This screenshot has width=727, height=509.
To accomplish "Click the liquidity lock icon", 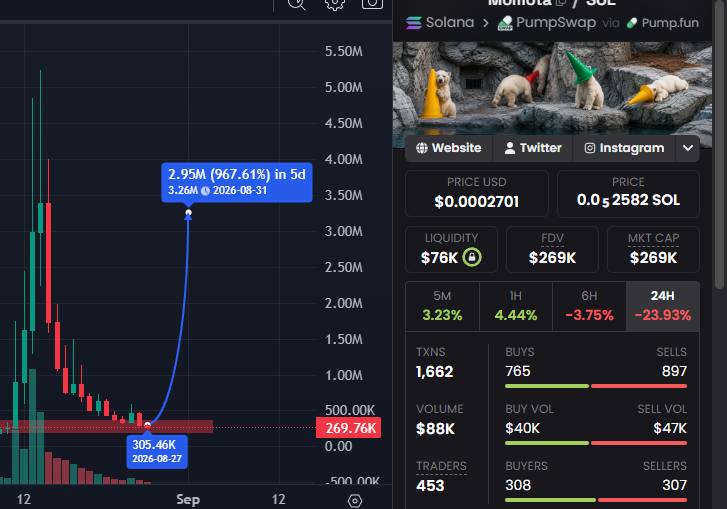I will pos(472,257).
